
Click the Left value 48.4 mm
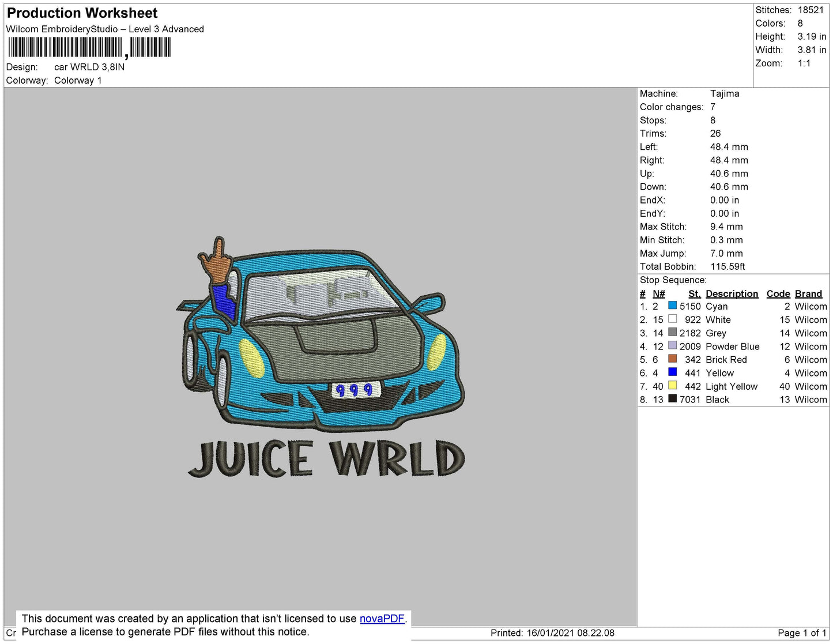pyautogui.click(x=729, y=146)
